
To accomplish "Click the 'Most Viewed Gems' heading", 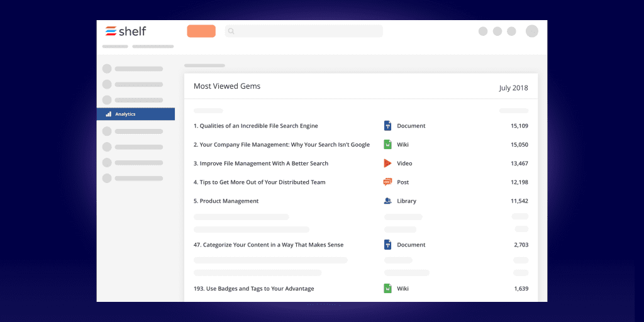I will (x=227, y=86).
